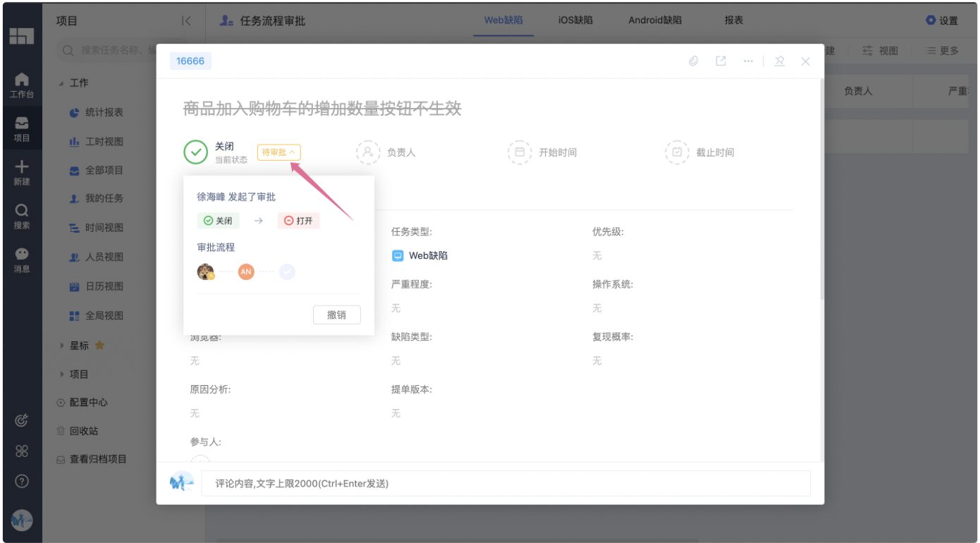Screen dimensions: 980x543
Task: Switch to the Web缺陷 tab
Action: [x=503, y=20]
